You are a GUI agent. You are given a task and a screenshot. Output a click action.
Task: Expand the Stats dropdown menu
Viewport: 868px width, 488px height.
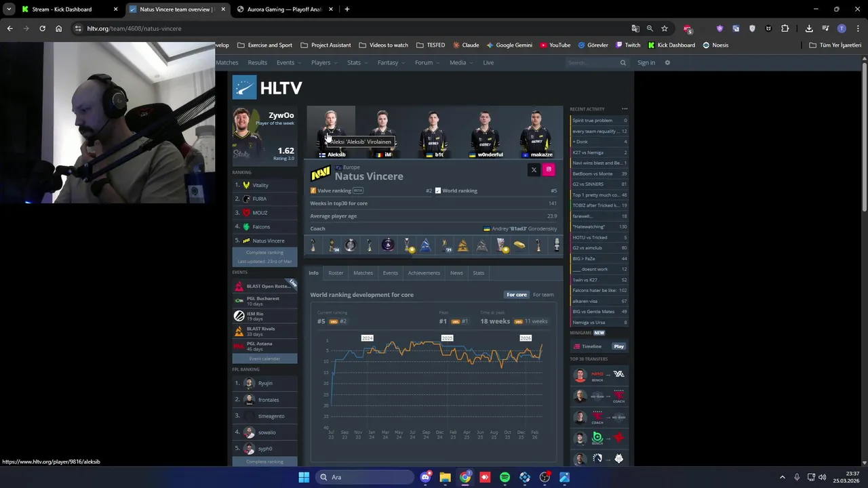(357, 62)
